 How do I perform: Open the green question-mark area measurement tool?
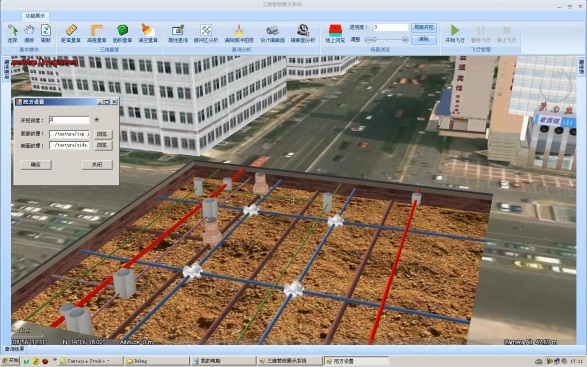tap(122, 33)
